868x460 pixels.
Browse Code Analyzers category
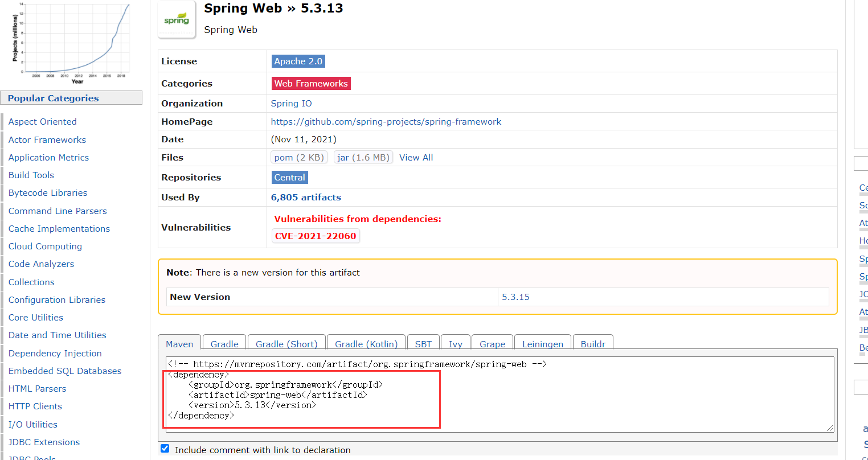pyautogui.click(x=41, y=264)
